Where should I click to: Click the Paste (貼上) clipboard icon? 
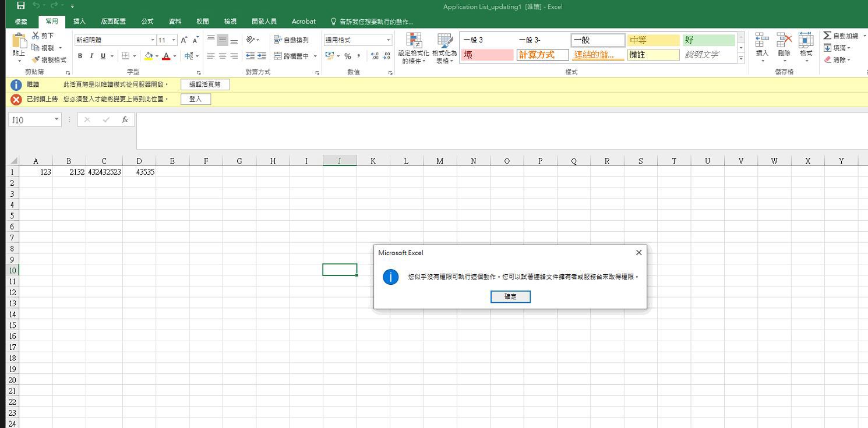pos(19,40)
